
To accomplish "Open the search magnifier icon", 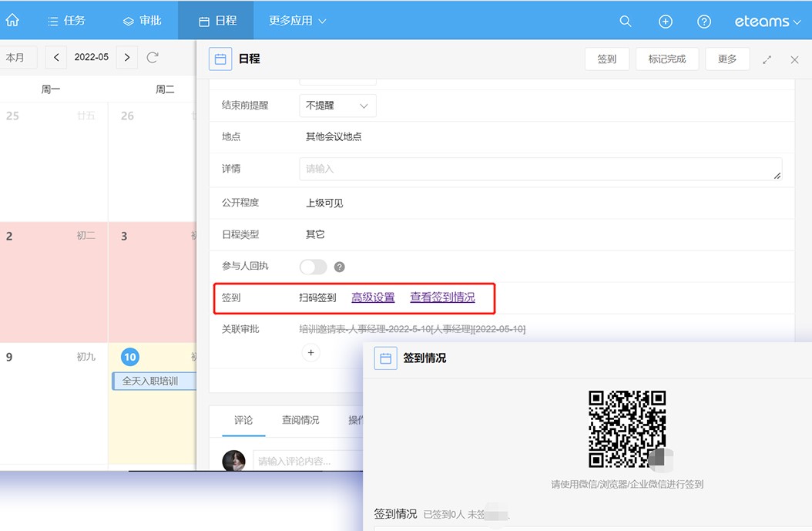I will pyautogui.click(x=626, y=22).
